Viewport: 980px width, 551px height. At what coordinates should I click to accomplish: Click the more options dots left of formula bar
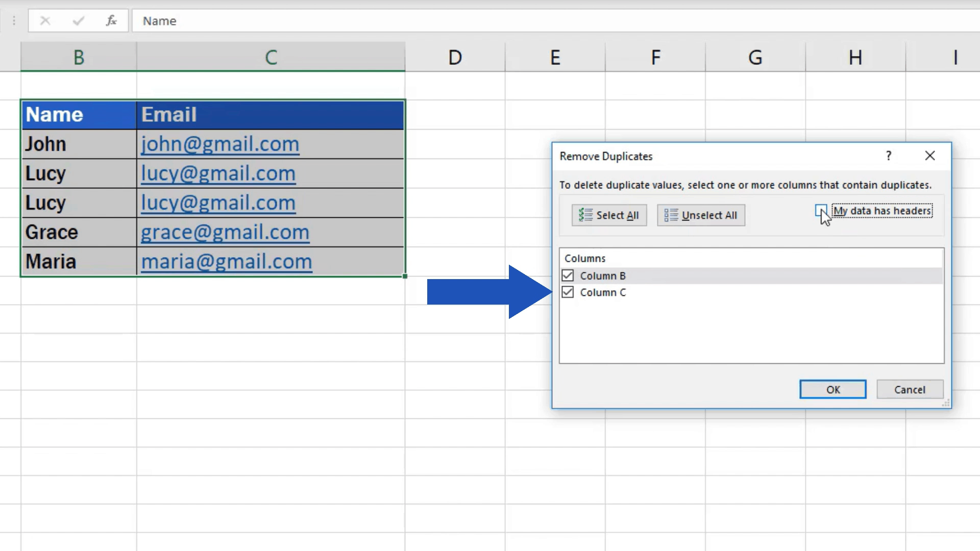(14, 21)
